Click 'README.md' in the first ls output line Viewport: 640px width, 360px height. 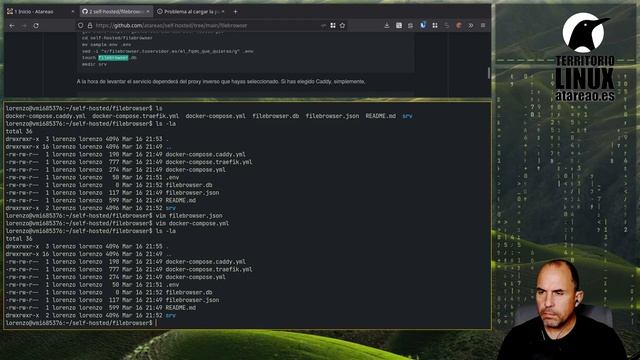pyautogui.click(x=380, y=116)
